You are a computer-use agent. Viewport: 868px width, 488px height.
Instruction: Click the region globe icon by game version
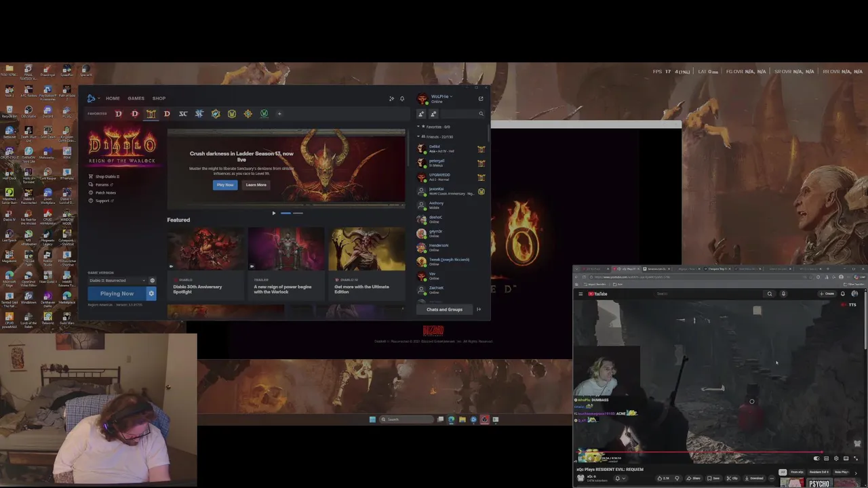pos(152,281)
